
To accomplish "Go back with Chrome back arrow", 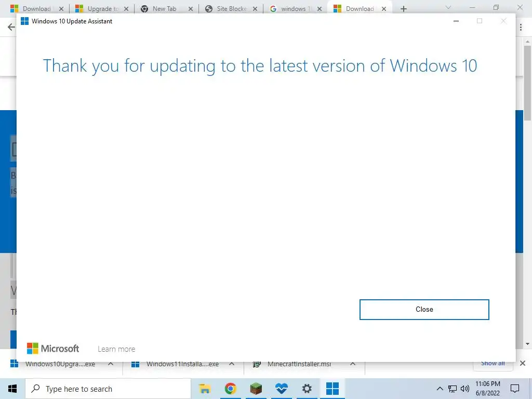I will click(x=11, y=27).
